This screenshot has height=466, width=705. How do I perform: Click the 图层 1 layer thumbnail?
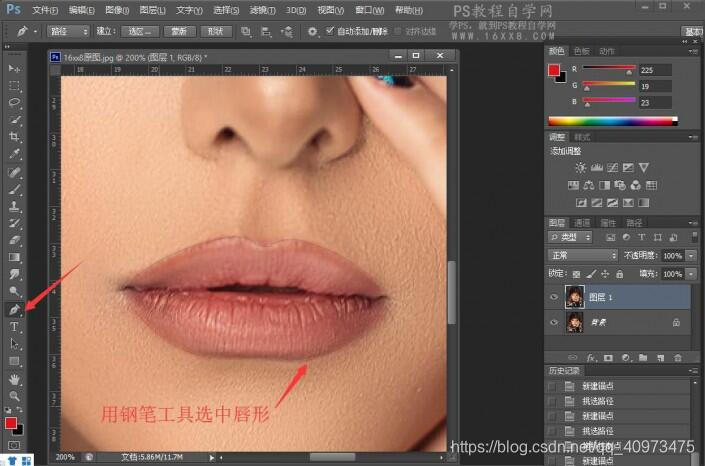point(574,297)
